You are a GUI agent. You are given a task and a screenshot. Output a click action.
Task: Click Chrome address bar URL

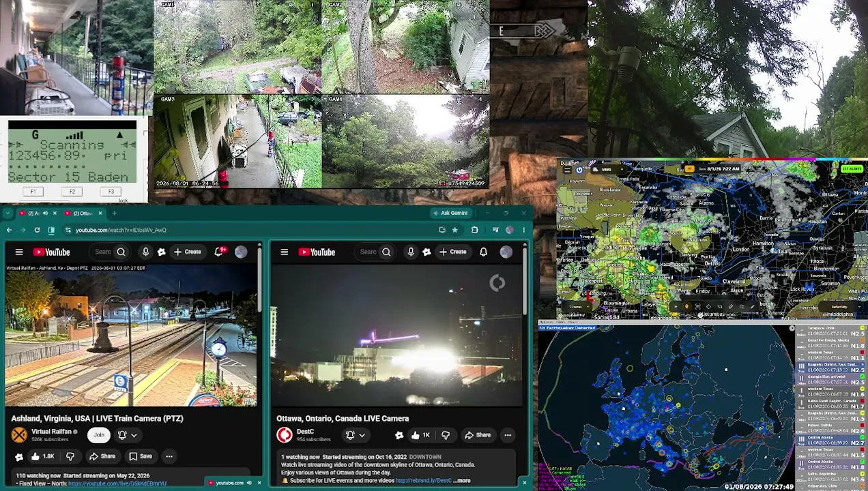coord(121,230)
